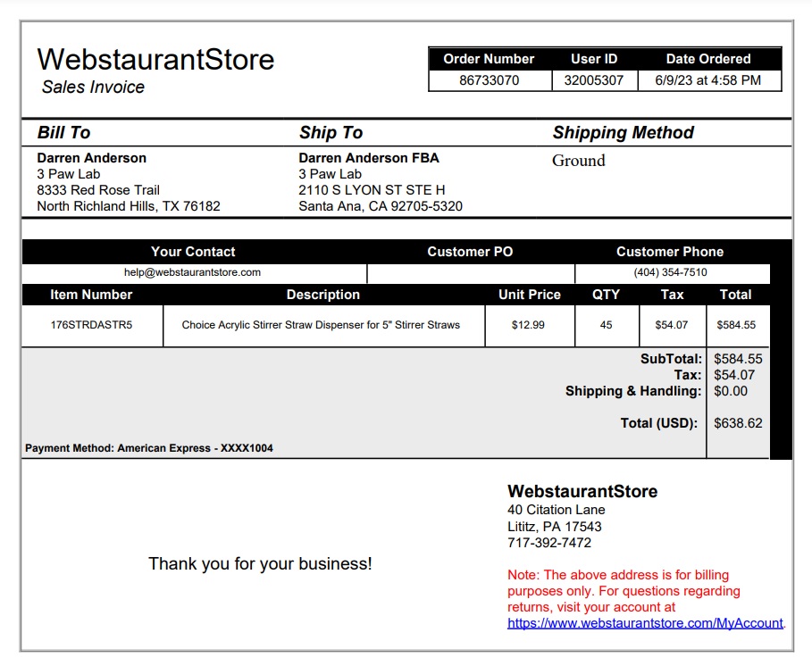Screen dimensions: 812x666
Task: Click the Thank you for your business text
Action: coord(260,563)
